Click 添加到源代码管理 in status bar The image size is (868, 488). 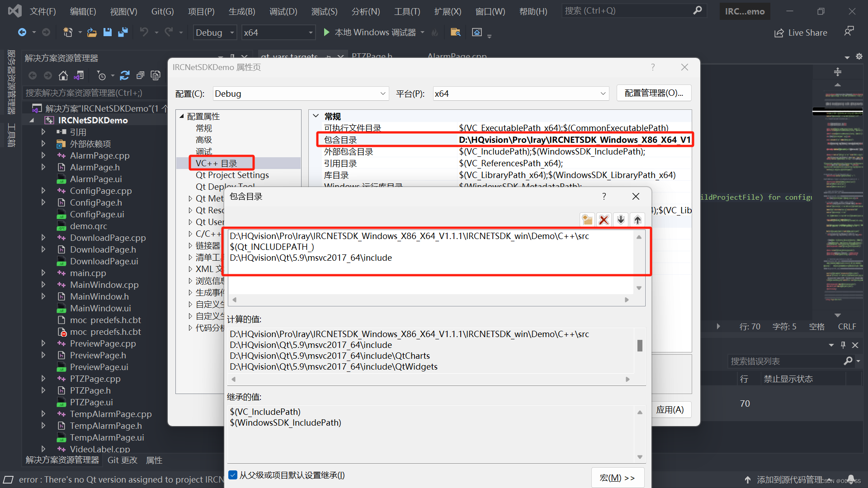tap(789, 479)
